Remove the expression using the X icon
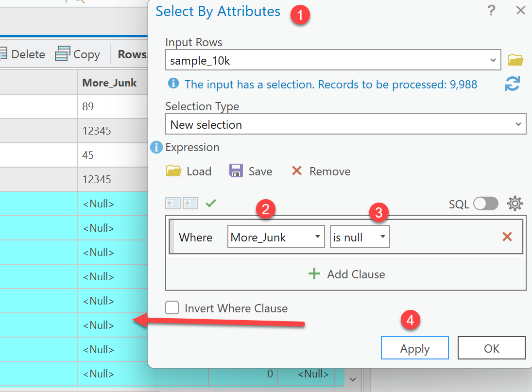The width and height of the screenshot is (532, 392). point(296,171)
